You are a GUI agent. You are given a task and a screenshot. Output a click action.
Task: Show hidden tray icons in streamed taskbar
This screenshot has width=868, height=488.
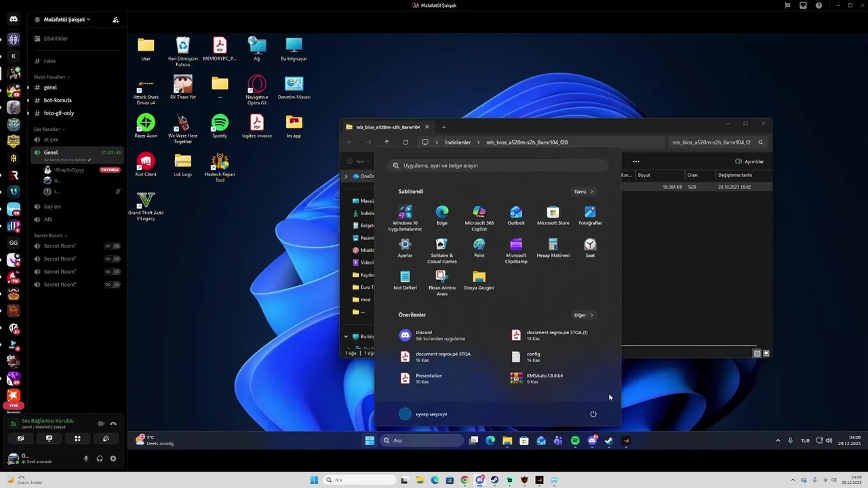[x=778, y=441]
